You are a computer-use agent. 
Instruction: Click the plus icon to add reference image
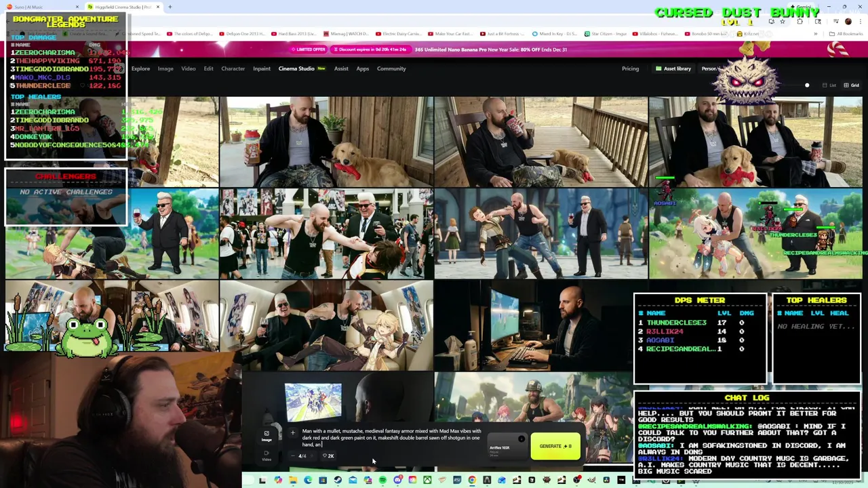[293, 432]
